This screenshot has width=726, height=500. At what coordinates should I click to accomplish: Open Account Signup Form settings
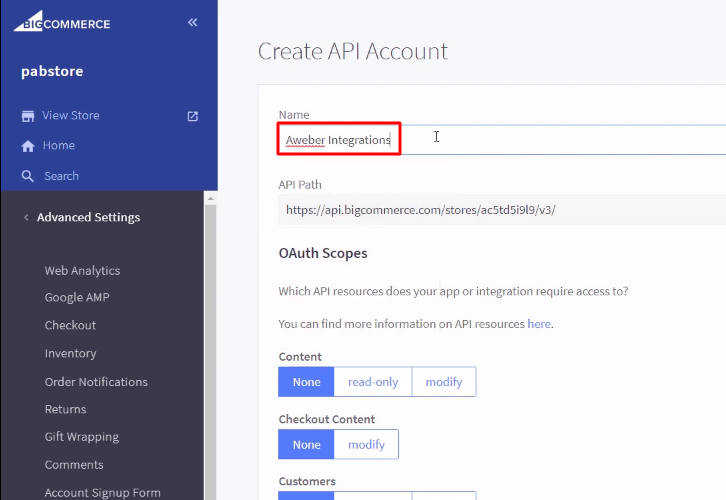pyautogui.click(x=103, y=493)
